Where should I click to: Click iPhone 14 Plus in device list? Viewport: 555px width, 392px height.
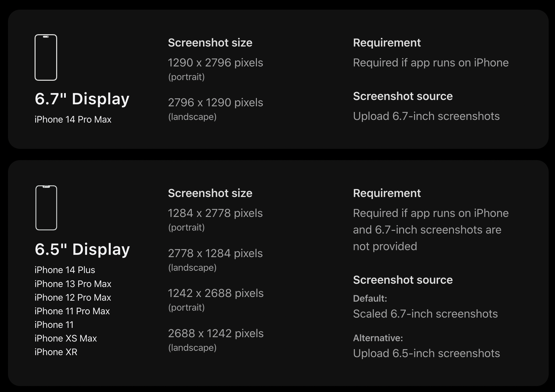coord(65,270)
